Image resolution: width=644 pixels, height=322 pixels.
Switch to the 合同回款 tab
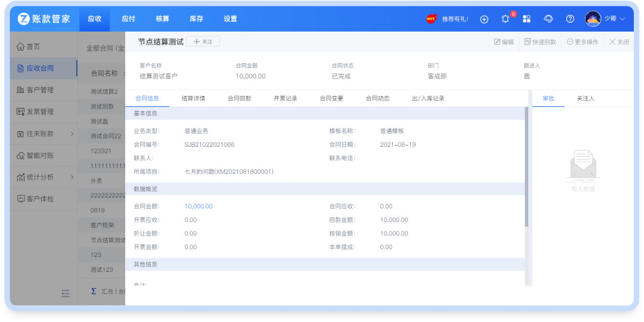click(239, 98)
